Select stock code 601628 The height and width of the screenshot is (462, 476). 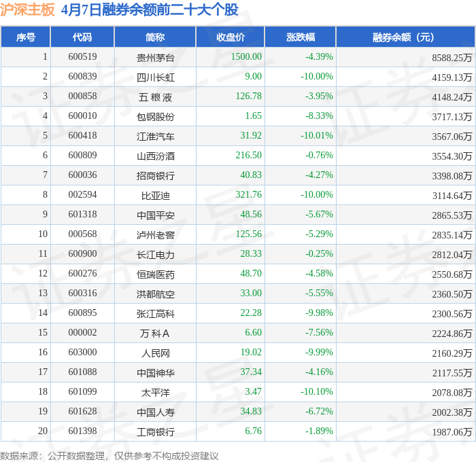(82, 411)
